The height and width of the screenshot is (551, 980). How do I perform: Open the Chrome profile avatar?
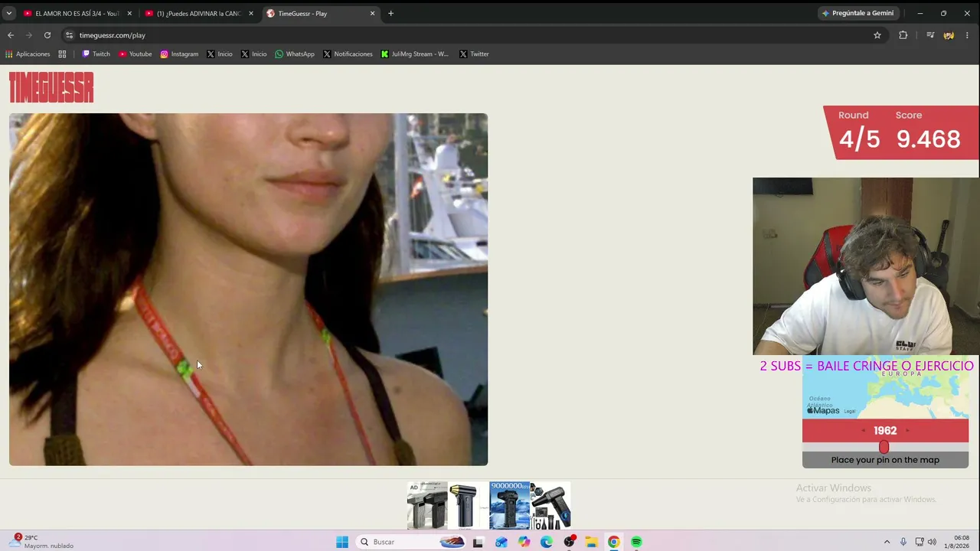point(949,35)
